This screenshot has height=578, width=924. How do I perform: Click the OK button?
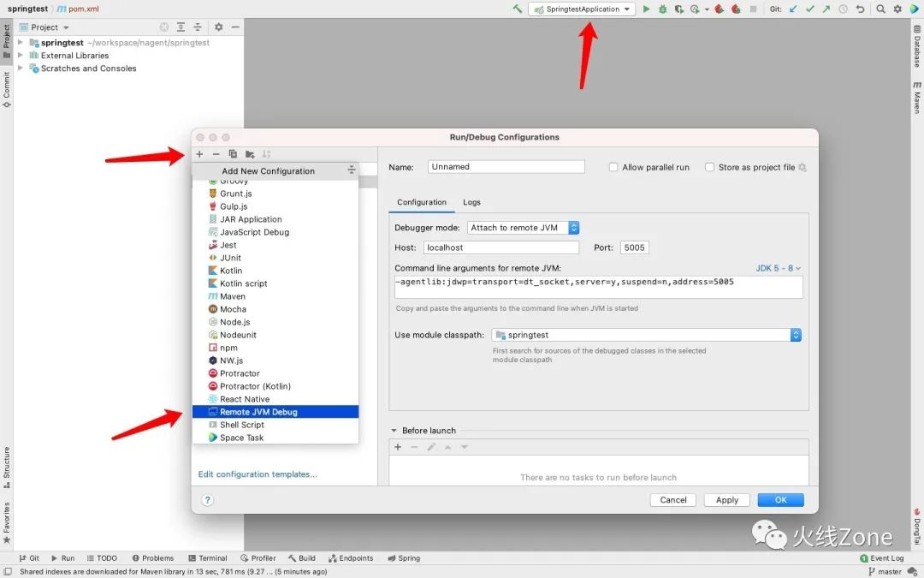[x=780, y=499]
